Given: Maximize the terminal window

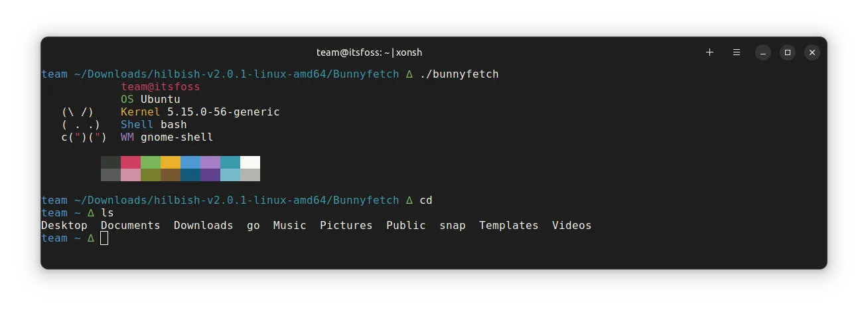Looking at the screenshot, I should tap(788, 52).
